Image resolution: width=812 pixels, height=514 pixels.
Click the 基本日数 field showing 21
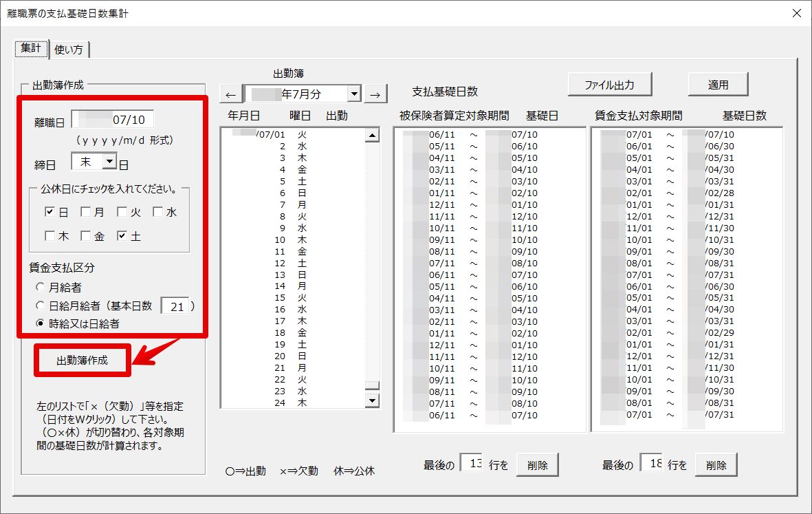point(176,306)
